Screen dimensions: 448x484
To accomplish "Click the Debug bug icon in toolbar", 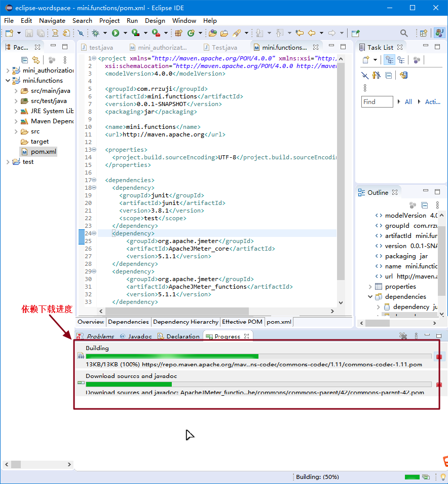I will 95,33.
